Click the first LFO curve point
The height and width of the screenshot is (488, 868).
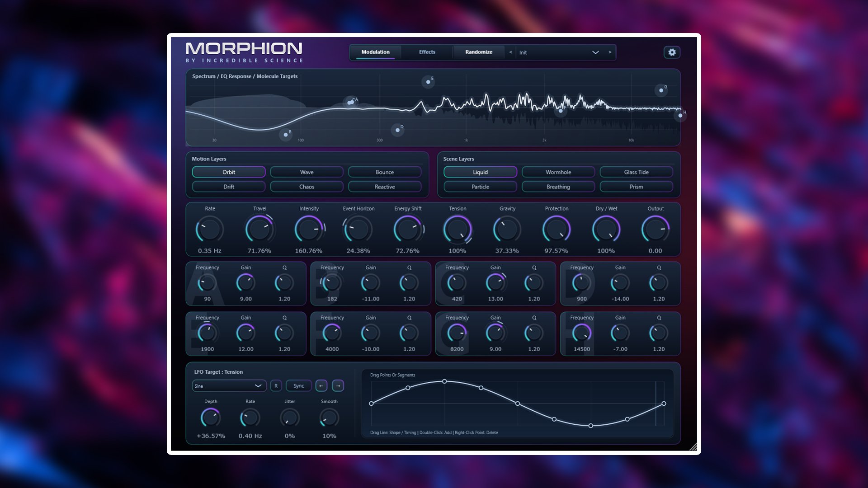click(x=371, y=404)
